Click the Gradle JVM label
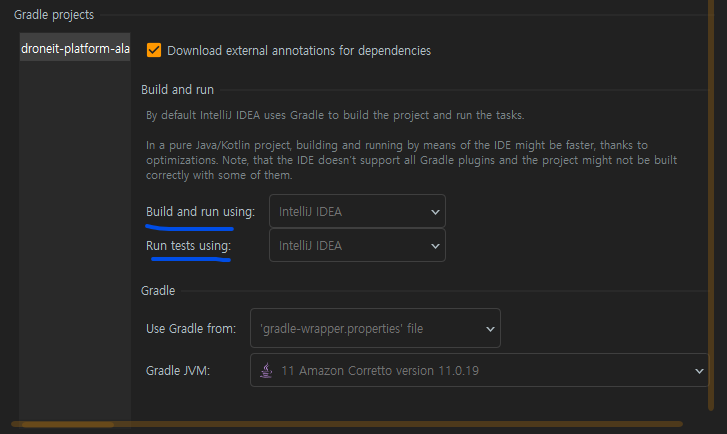 pos(178,371)
